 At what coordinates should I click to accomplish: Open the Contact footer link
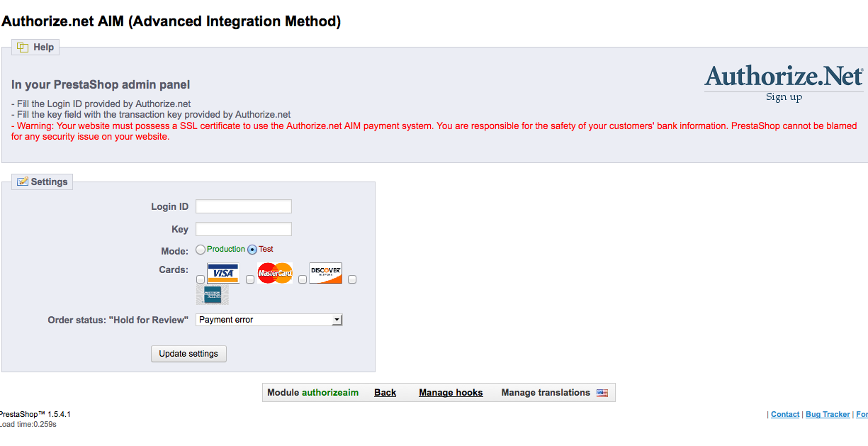pyautogui.click(x=785, y=414)
